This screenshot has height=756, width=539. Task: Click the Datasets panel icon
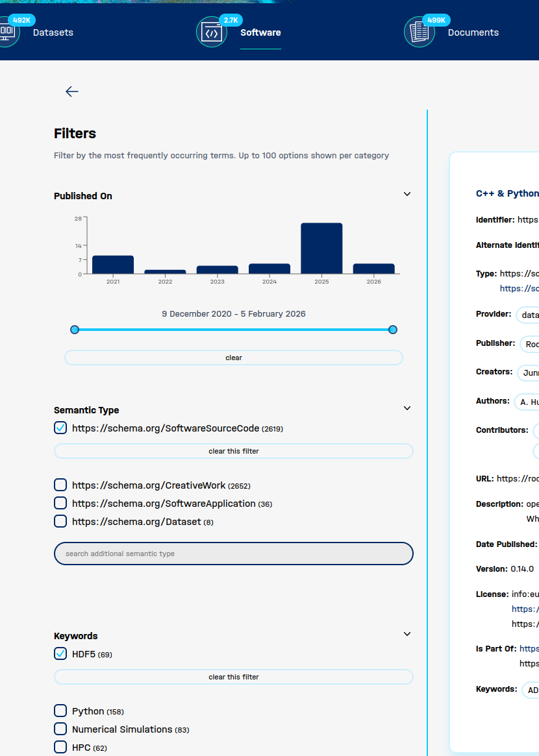tap(6, 31)
